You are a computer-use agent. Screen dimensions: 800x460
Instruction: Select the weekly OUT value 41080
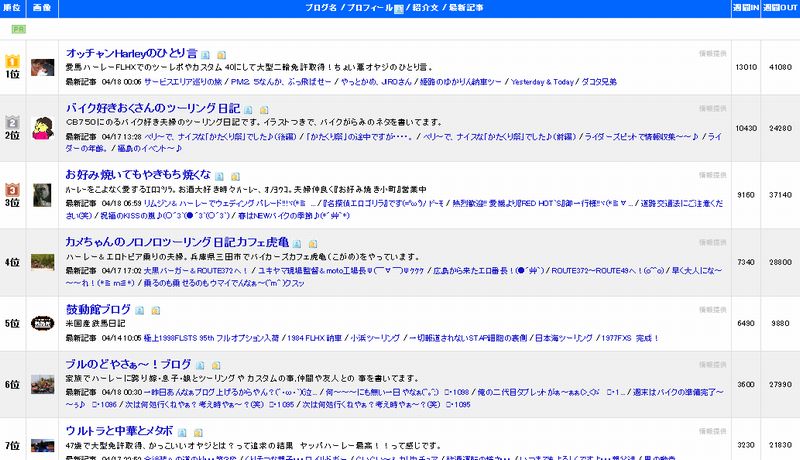(x=781, y=67)
